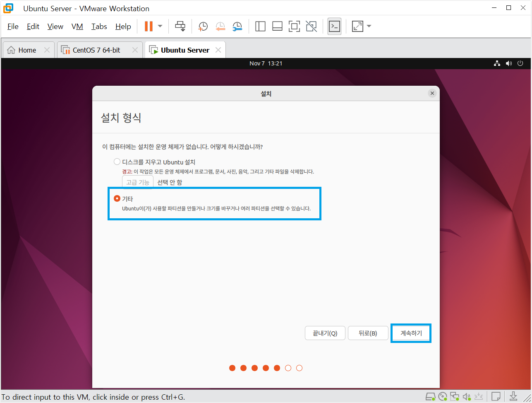
Task: Click the Nov 7 13:21 clock in the Ubuntu top bar
Action: click(x=266, y=63)
